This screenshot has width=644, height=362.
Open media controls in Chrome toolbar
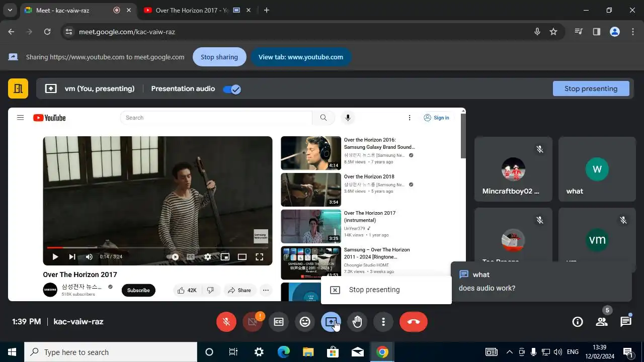(579, 32)
